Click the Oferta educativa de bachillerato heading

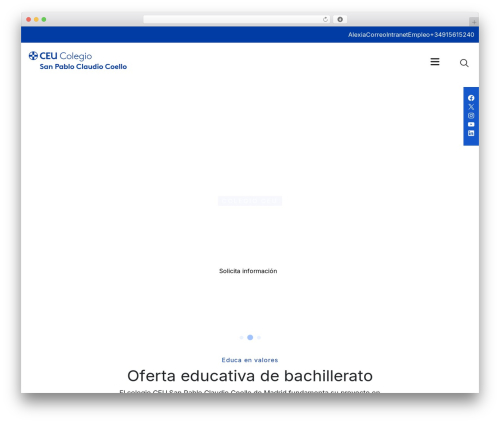click(x=250, y=376)
